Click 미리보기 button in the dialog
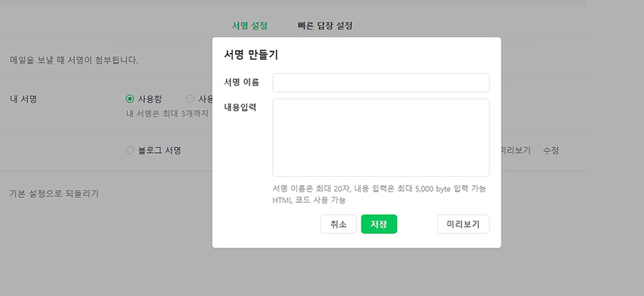 463,224
